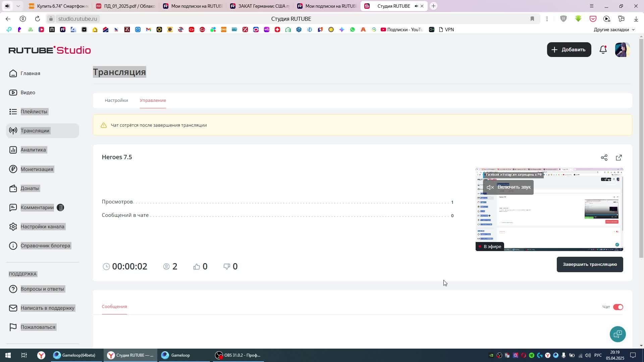The width and height of the screenshot is (644, 362).
Task: Open Настройки канала gear item
Action: pos(42,227)
